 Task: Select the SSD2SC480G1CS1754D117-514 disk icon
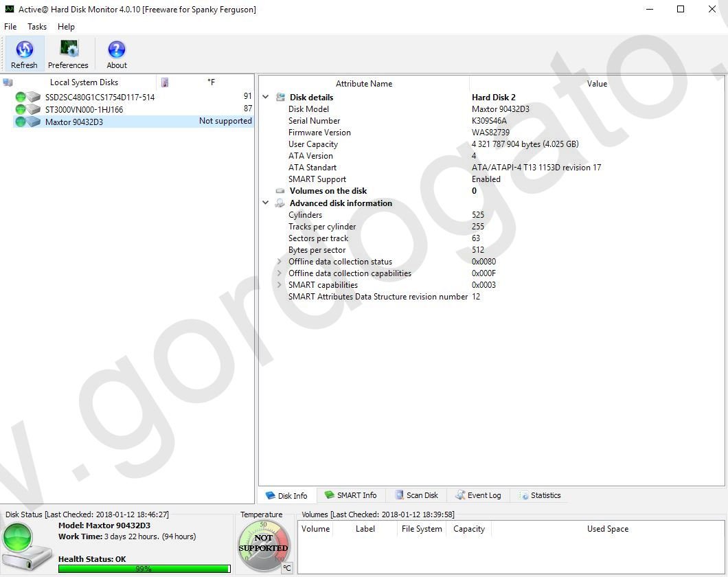[34, 98]
